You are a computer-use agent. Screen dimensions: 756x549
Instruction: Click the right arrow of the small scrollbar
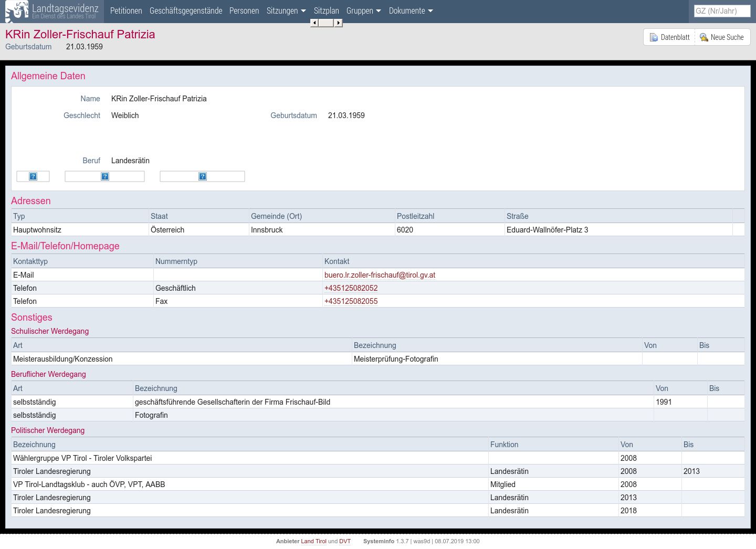(x=339, y=23)
